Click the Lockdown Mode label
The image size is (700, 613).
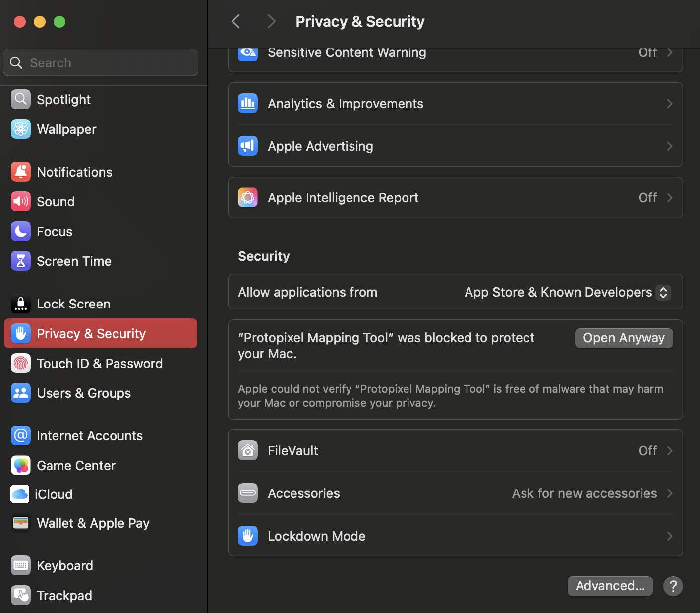[x=316, y=536]
